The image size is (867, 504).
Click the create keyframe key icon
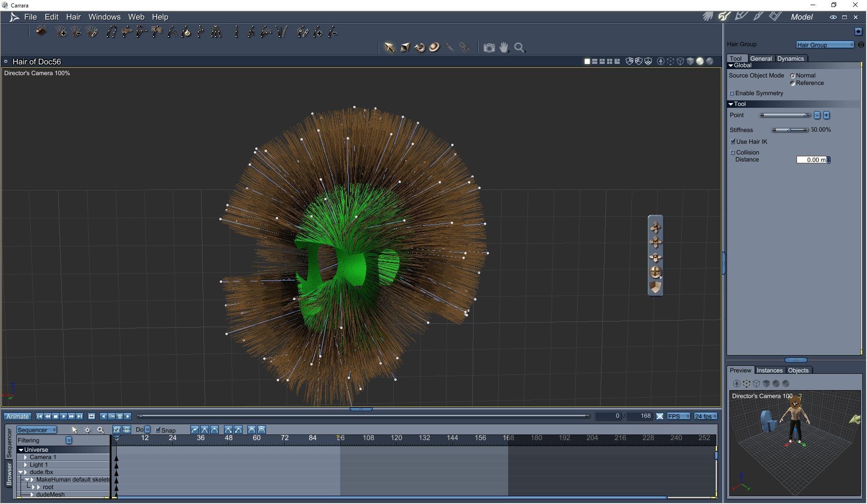click(x=111, y=416)
